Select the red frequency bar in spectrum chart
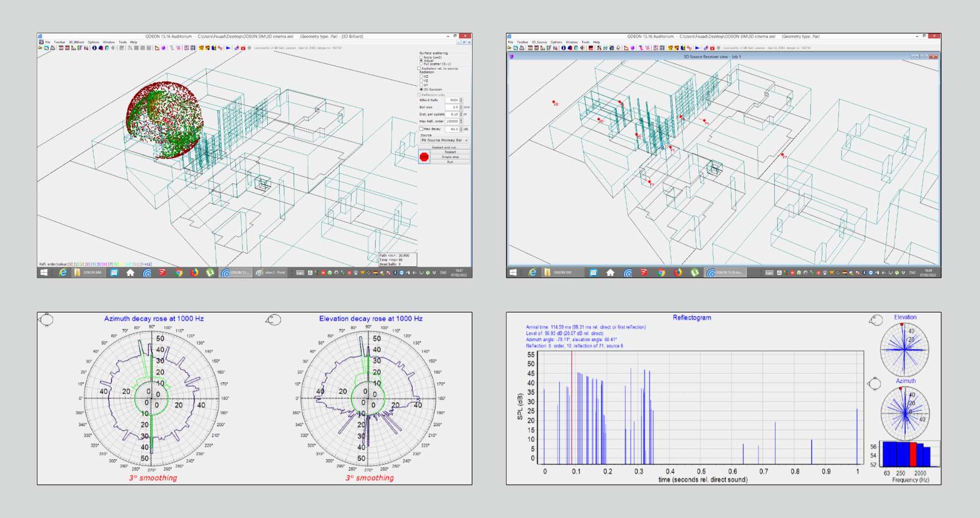Viewport: 980px width, 518px height. pyautogui.click(x=913, y=454)
